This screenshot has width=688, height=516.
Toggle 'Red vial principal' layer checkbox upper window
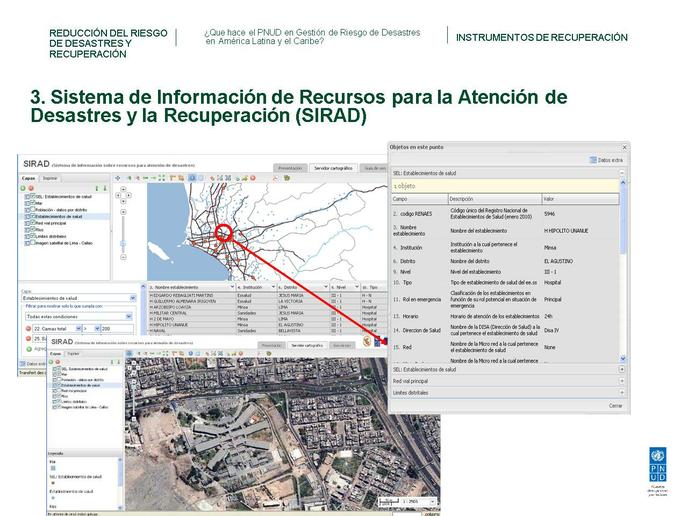click(x=33, y=222)
